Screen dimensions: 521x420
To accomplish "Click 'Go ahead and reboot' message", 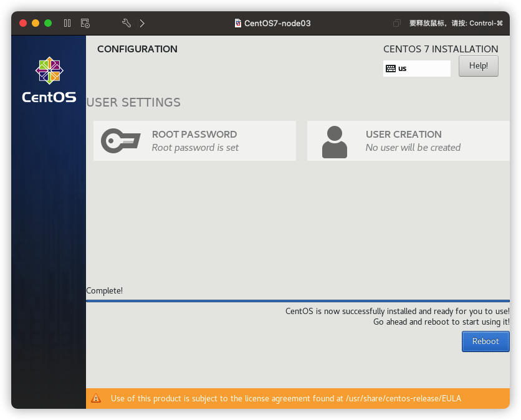I will pyautogui.click(x=441, y=322).
